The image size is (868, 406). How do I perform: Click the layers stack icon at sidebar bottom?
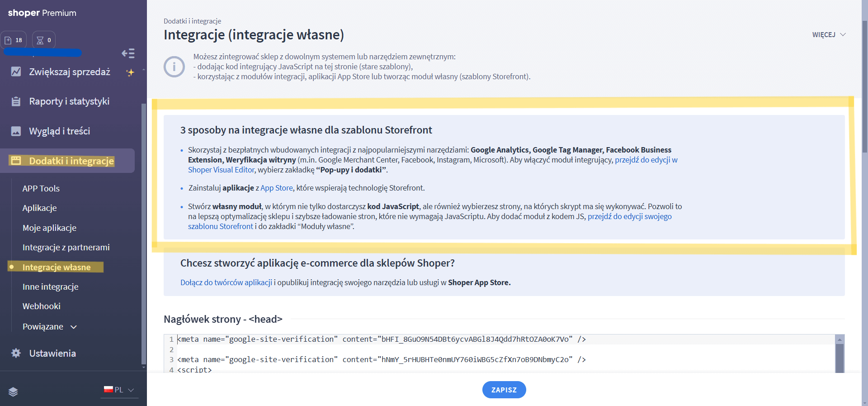[13, 392]
